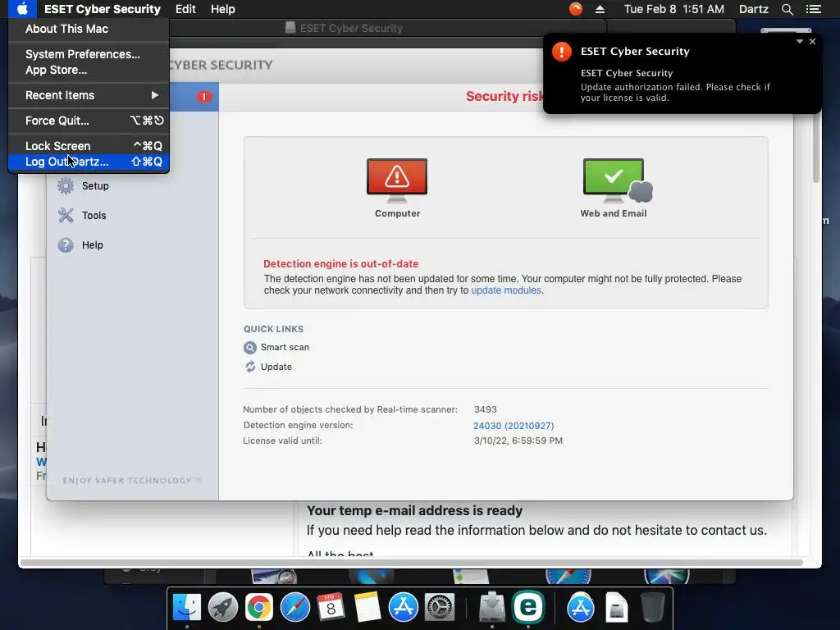Viewport: 840px width, 630px height.
Task: Open ESET Cyber Security app menu
Action: 103,9
